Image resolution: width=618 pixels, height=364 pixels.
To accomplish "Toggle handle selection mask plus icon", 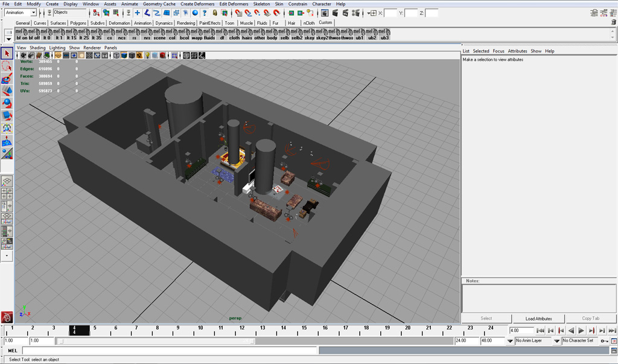I will (x=137, y=13).
